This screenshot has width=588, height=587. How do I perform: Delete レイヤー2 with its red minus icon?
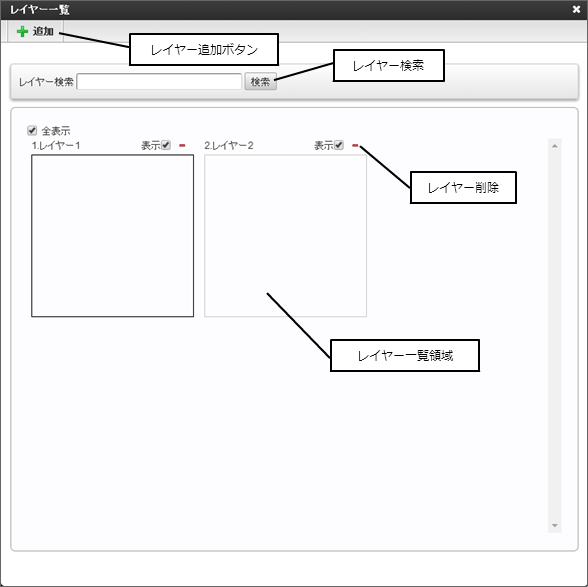(355, 145)
